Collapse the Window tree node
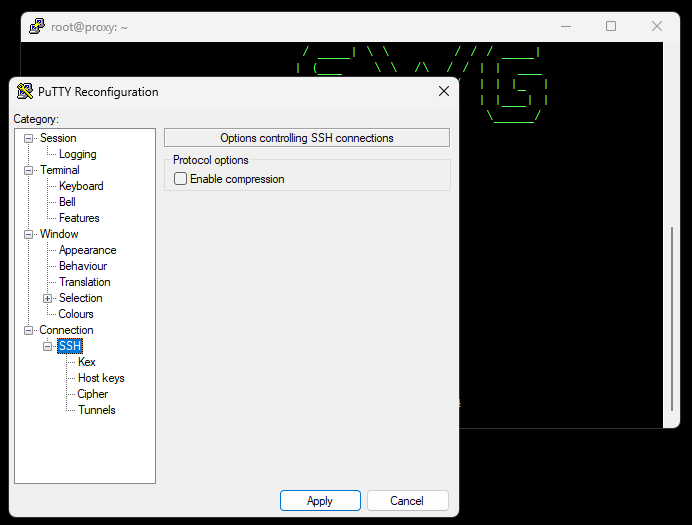This screenshot has height=525, width=692. pos(28,234)
